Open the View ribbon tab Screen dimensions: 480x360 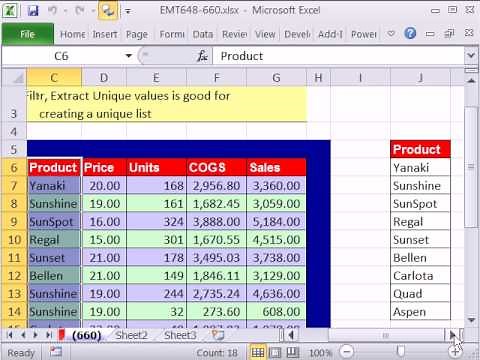tap(265, 34)
